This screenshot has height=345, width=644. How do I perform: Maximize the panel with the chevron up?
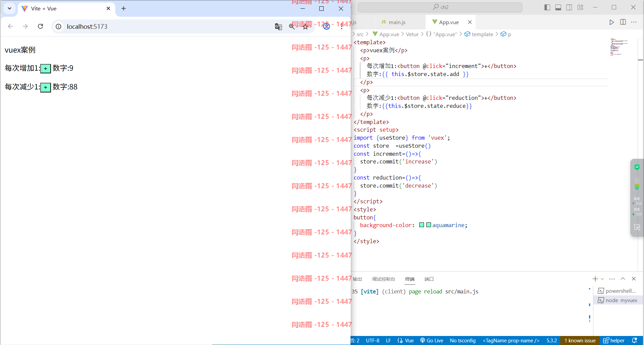623,279
